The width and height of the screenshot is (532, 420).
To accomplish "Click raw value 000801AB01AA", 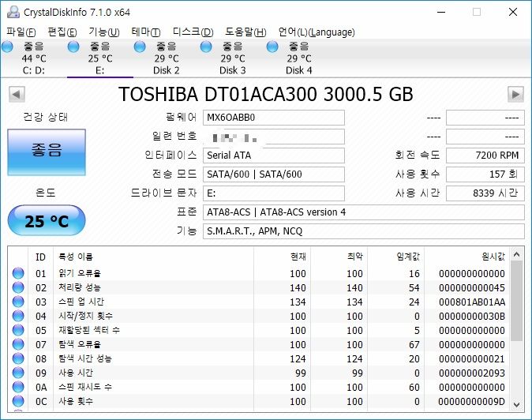I will click(472, 302).
